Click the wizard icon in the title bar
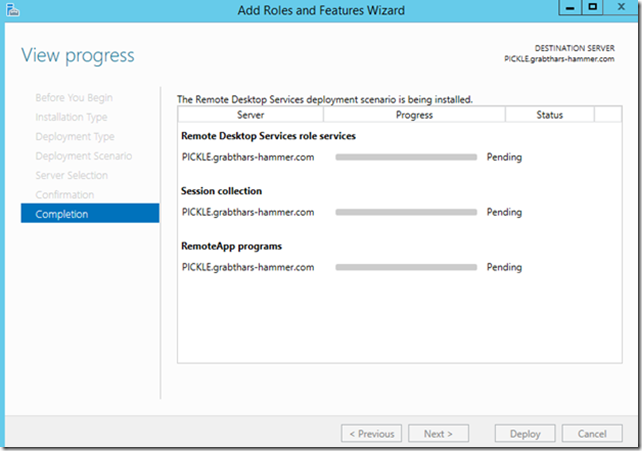The image size is (642, 451). coord(13,10)
